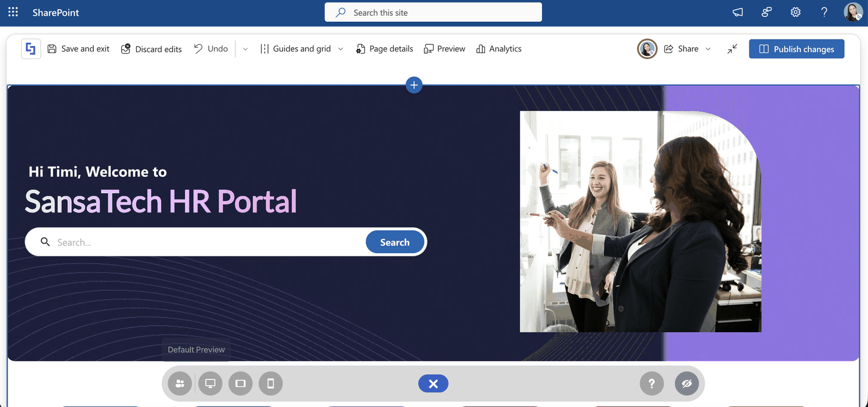Open the Help question mark in header
Screen dimensions: 868x407
click(x=824, y=12)
